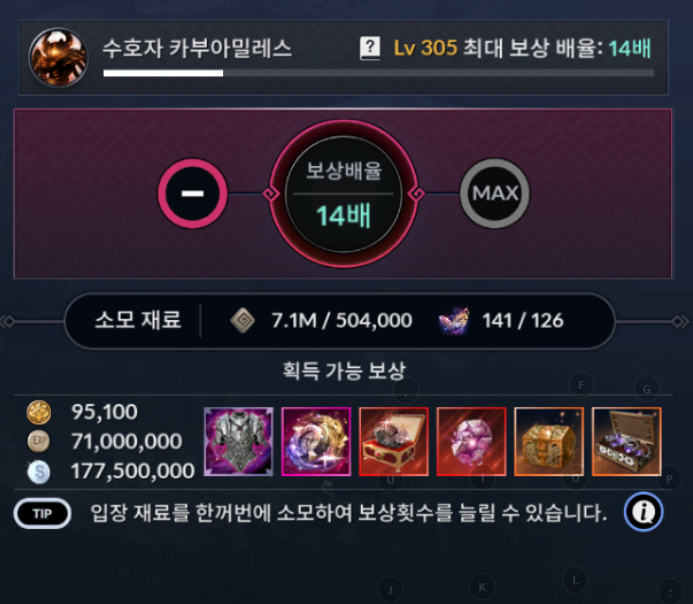Click the silver S currency icon

point(39,471)
